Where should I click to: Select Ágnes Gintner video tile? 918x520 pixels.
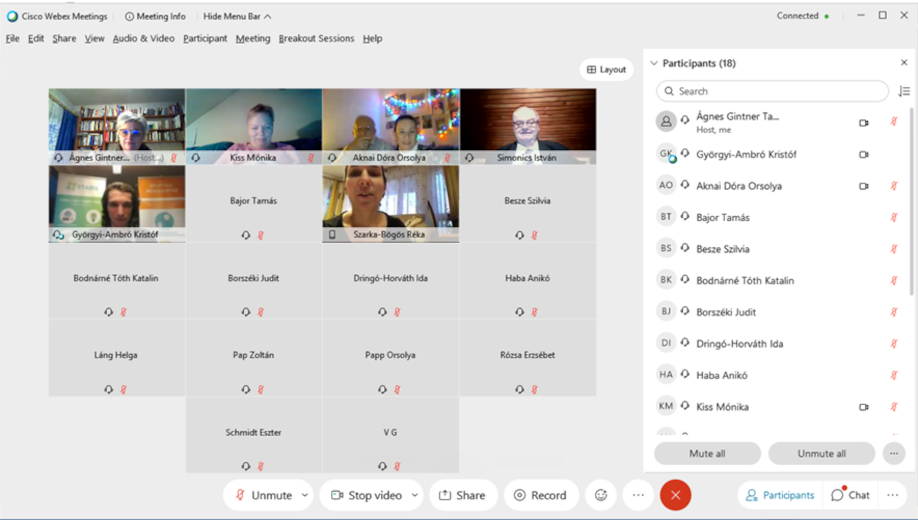(117, 126)
